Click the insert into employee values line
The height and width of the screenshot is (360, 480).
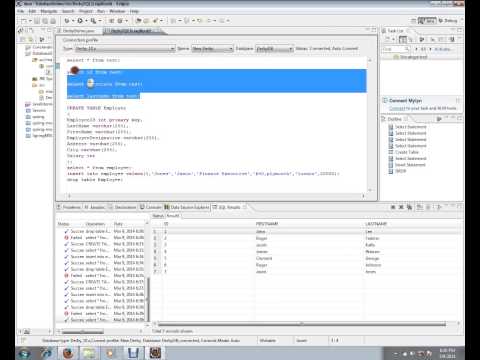203,174
